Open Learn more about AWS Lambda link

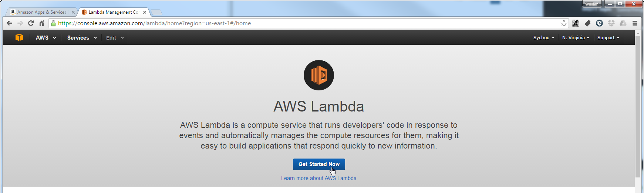pyautogui.click(x=319, y=178)
